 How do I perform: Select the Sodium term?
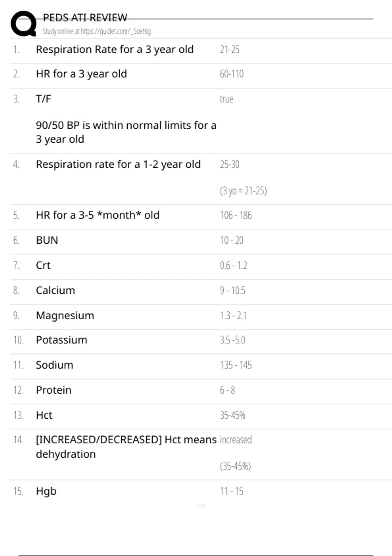[55, 365]
